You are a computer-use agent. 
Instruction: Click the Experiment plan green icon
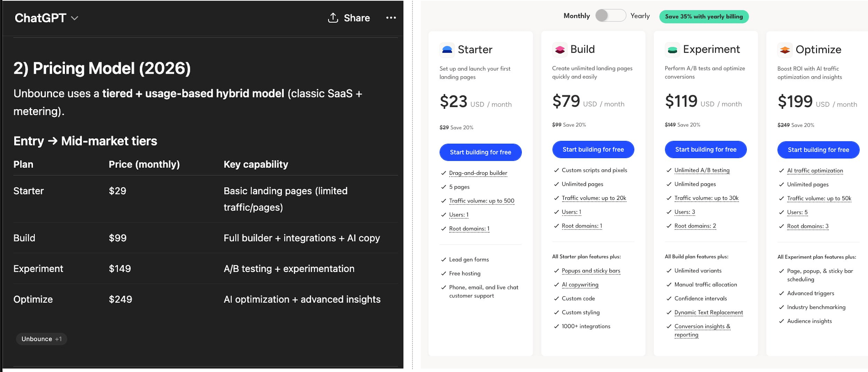[x=672, y=50]
